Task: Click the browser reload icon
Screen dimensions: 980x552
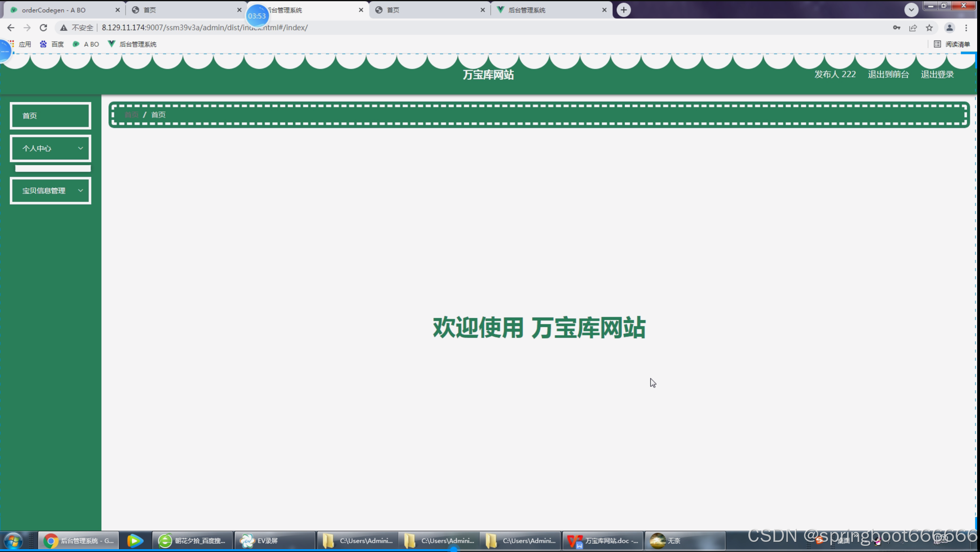Action: (43, 28)
